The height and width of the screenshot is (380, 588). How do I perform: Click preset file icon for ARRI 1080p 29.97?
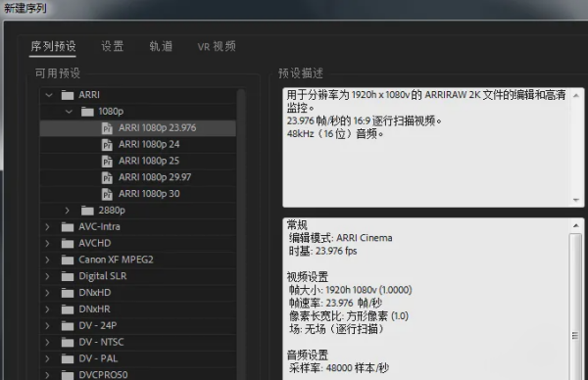point(107,177)
